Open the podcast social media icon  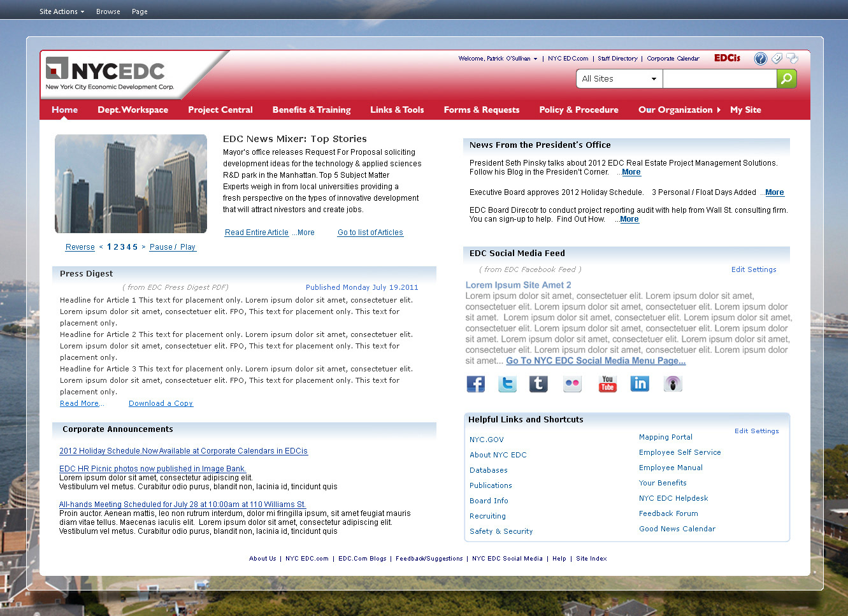[x=673, y=383]
